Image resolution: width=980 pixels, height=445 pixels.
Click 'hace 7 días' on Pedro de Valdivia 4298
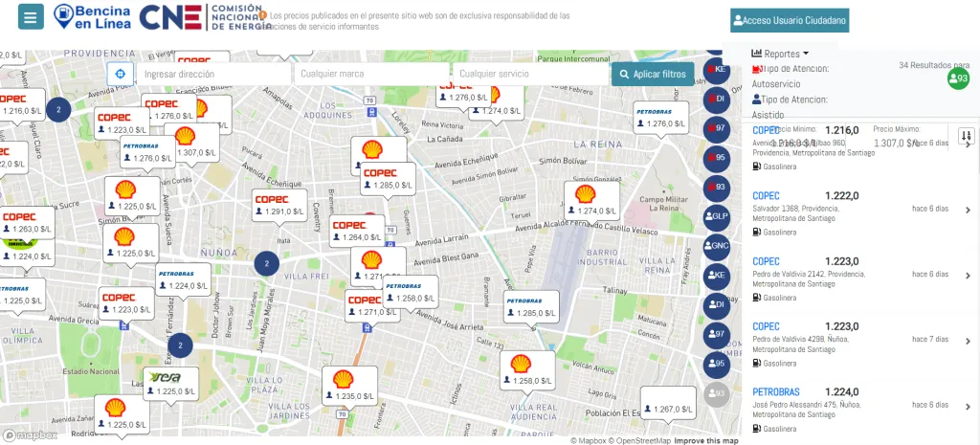click(x=930, y=340)
